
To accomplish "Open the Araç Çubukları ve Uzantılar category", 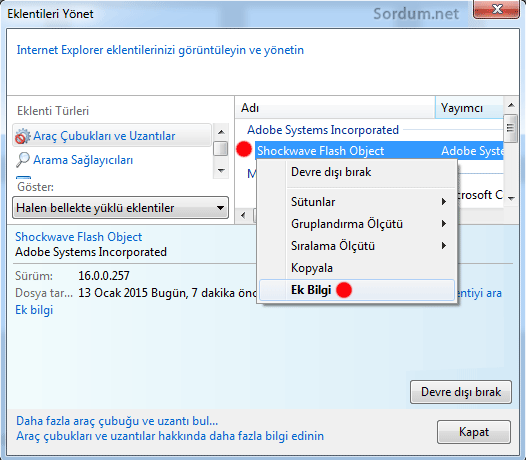I will pyautogui.click(x=112, y=136).
